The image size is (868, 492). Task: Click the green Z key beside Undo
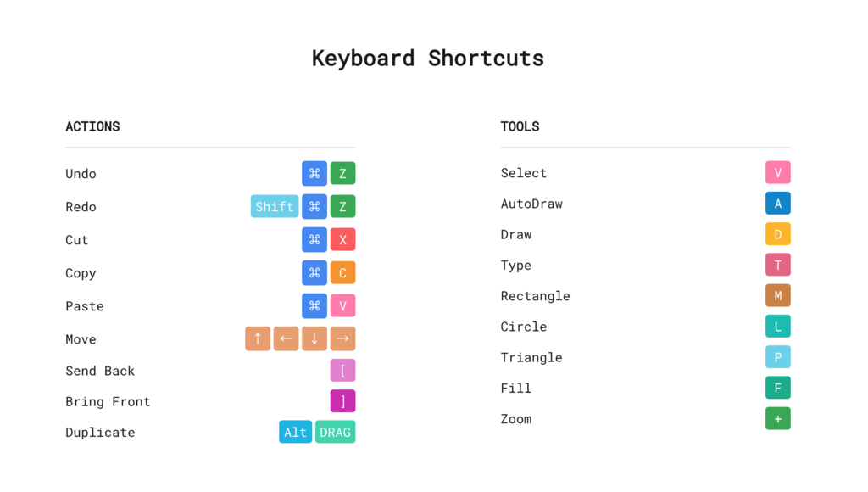point(342,173)
